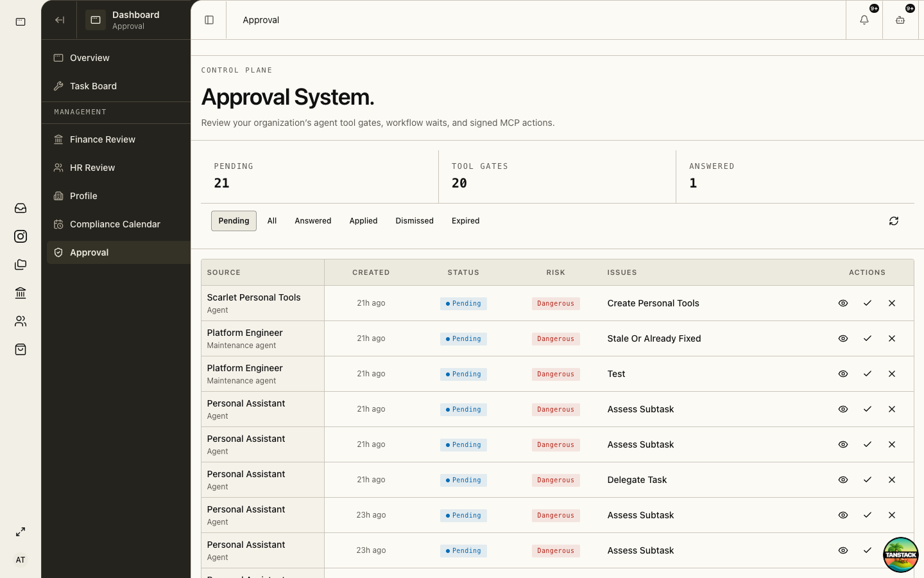The width and height of the screenshot is (924, 578).
Task: Click the Answered stat card showing 1
Action: [x=795, y=177]
